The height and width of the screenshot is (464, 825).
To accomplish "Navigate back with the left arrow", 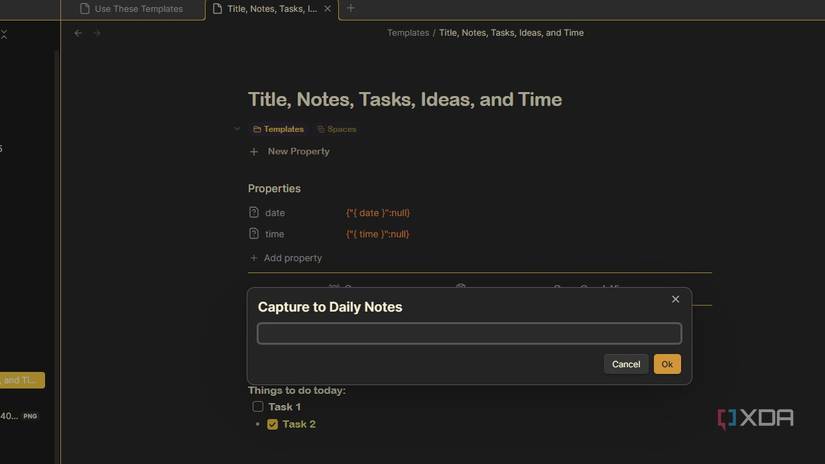I will tap(78, 33).
